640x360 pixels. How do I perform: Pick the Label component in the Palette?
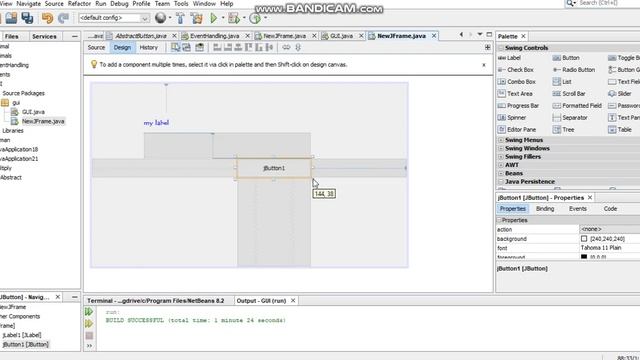click(x=510, y=58)
